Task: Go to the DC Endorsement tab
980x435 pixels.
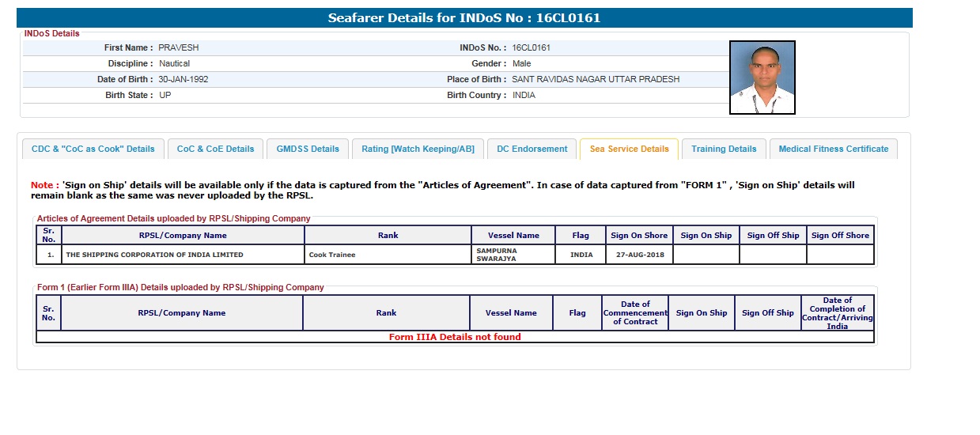Action: (532, 149)
